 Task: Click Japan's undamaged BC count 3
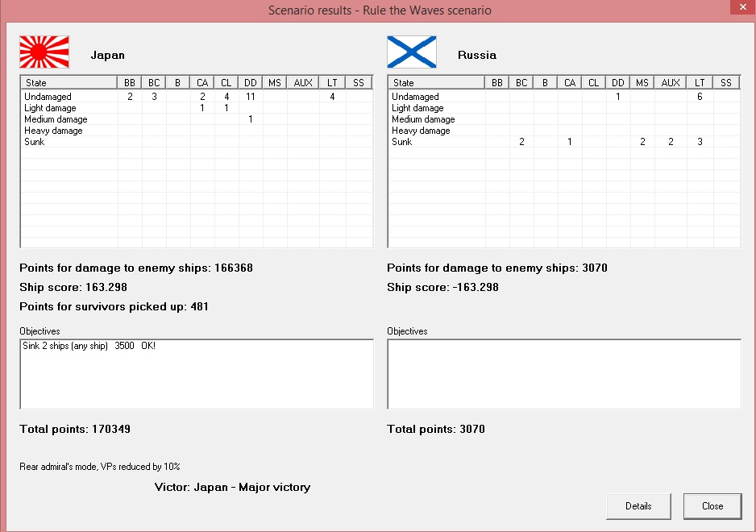[154, 97]
